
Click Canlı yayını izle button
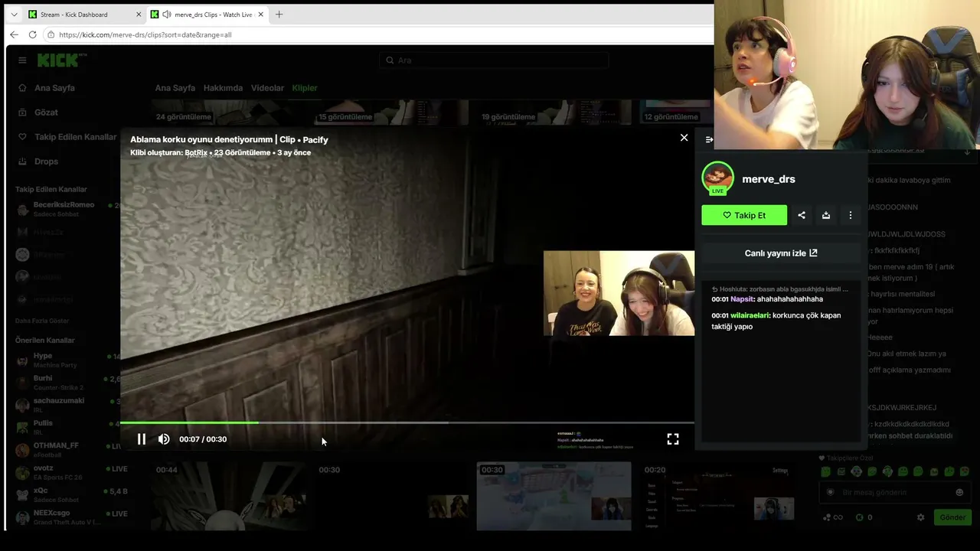click(781, 253)
